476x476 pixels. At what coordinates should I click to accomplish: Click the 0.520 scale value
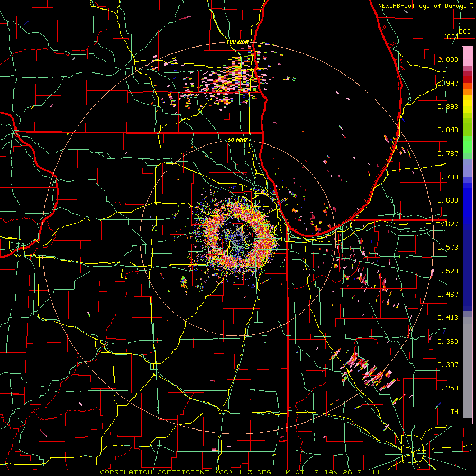point(448,271)
